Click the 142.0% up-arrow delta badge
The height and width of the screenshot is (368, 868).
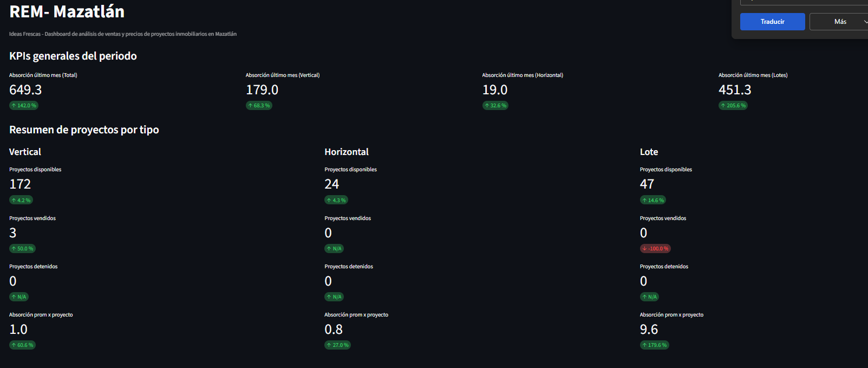[24, 106]
